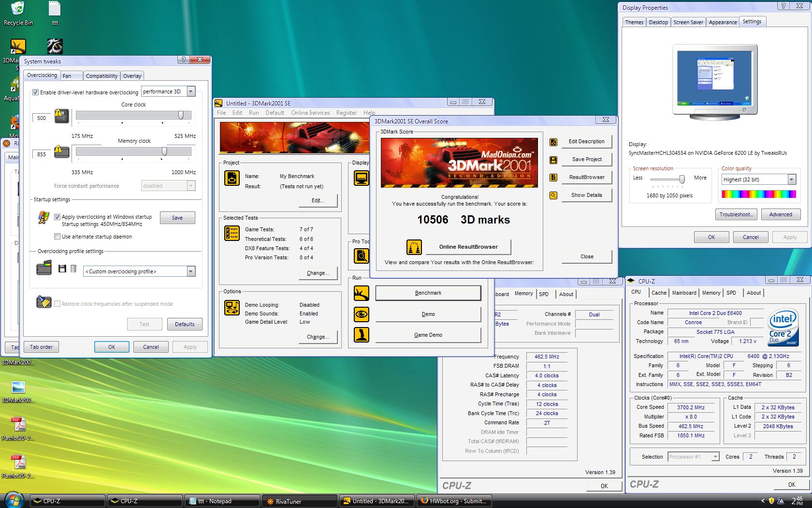Click the Defaults button in System tweaks
This screenshot has width=812, height=508.
(185, 324)
